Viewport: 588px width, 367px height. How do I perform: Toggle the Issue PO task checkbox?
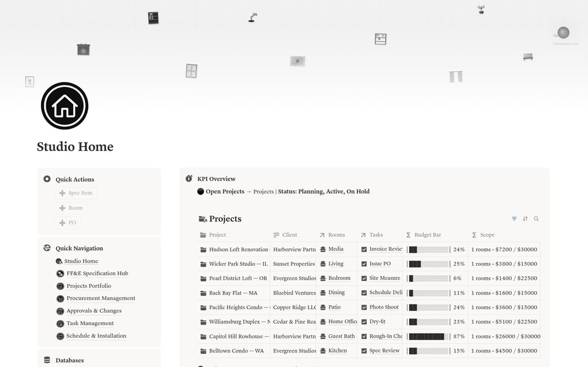click(x=364, y=264)
